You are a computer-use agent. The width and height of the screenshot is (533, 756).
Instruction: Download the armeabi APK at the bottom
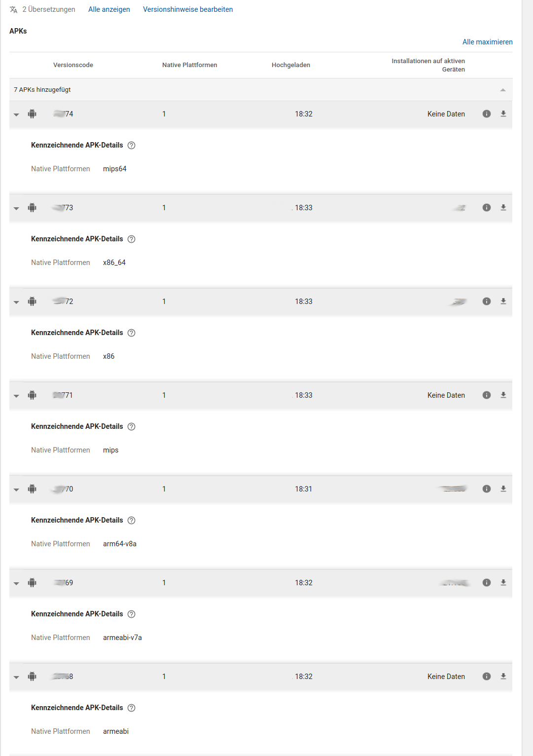(x=503, y=677)
